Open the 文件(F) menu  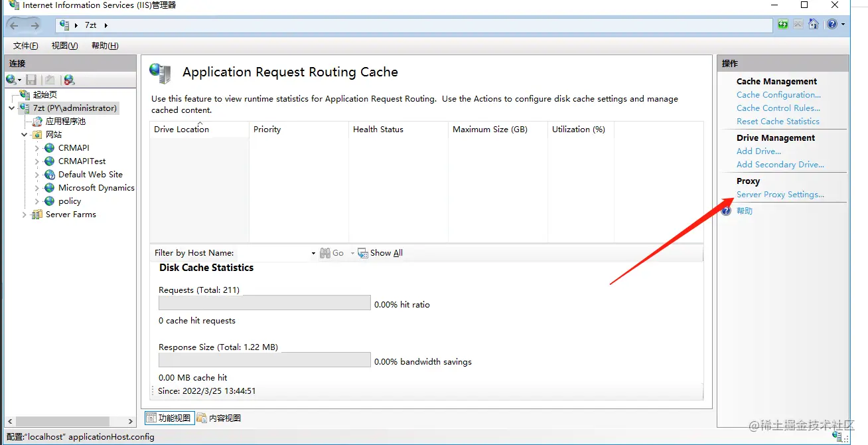click(x=26, y=46)
